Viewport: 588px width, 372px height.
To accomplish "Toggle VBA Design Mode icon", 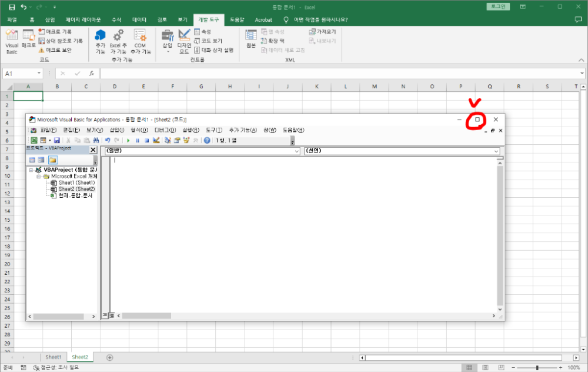I will (x=156, y=140).
